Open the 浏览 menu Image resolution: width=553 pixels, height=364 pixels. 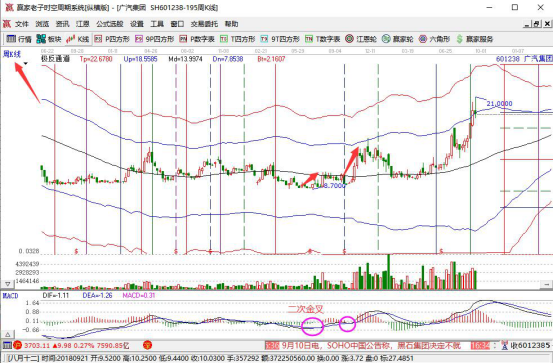(x=42, y=24)
